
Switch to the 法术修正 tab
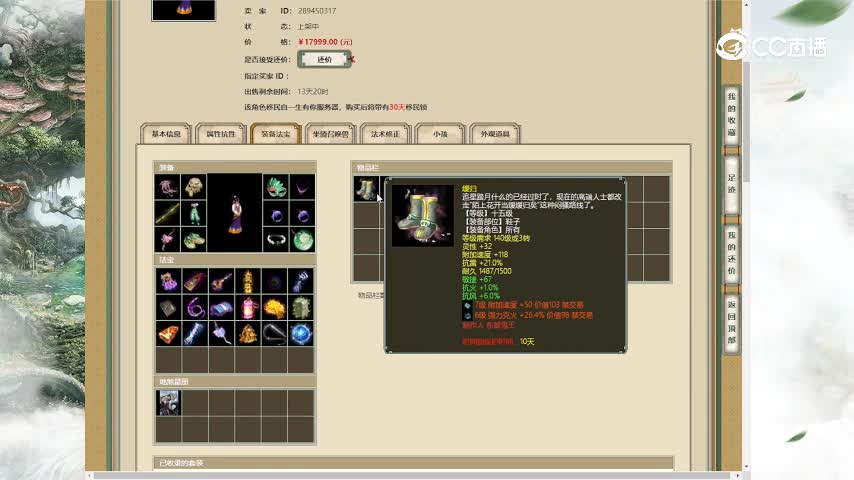pos(385,133)
